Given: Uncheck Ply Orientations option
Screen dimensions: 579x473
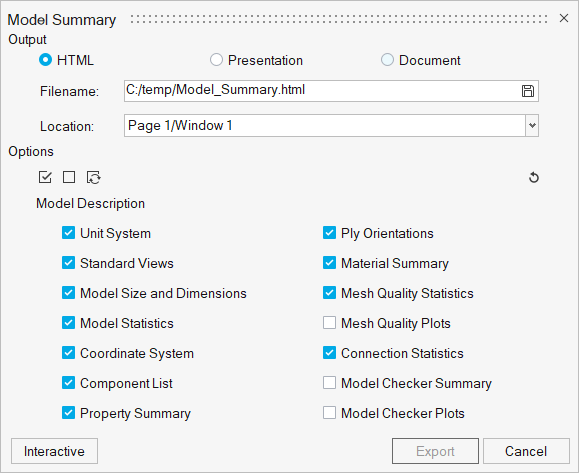Looking at the screenshot, I should click(x=329, y=233).
